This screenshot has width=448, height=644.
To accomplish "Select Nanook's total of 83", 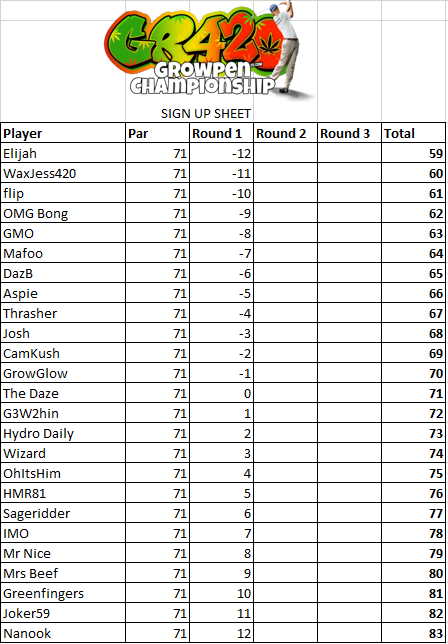I will tap(414, 633).
